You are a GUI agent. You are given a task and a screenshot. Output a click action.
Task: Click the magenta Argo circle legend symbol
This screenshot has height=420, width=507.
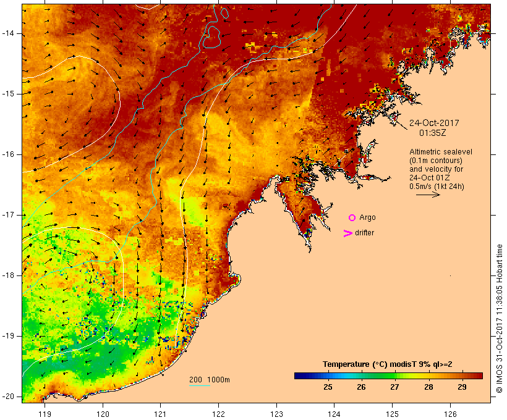tap(352, 218)
